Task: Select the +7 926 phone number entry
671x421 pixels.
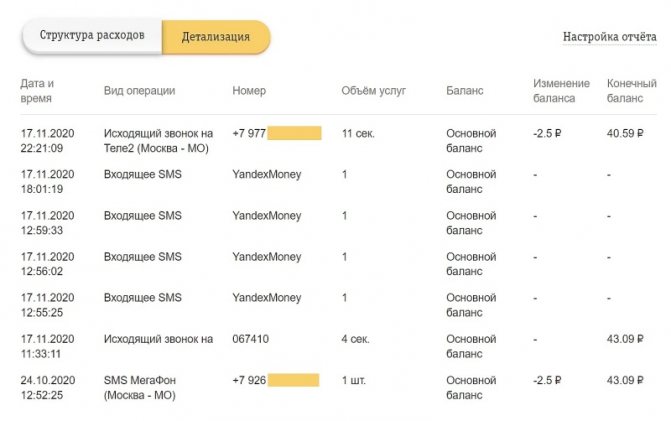Action: pyautogui.click(x=276, y=380)
